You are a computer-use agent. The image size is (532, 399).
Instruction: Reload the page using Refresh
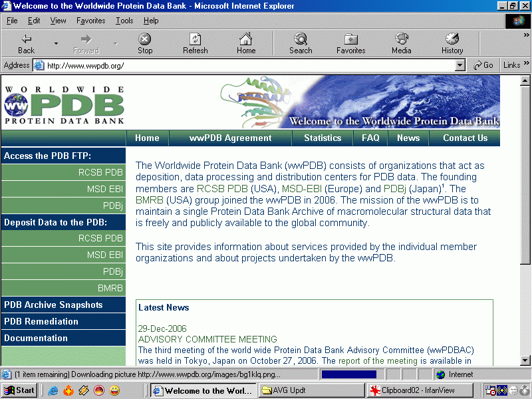coord(195,44)
